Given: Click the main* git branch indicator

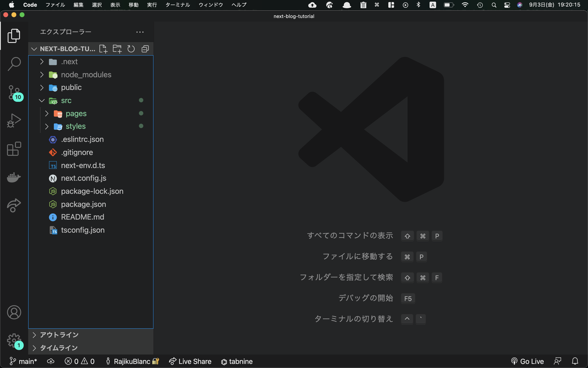Looking at the screenshot, I should pyautogui.click(x=23, y=361).
